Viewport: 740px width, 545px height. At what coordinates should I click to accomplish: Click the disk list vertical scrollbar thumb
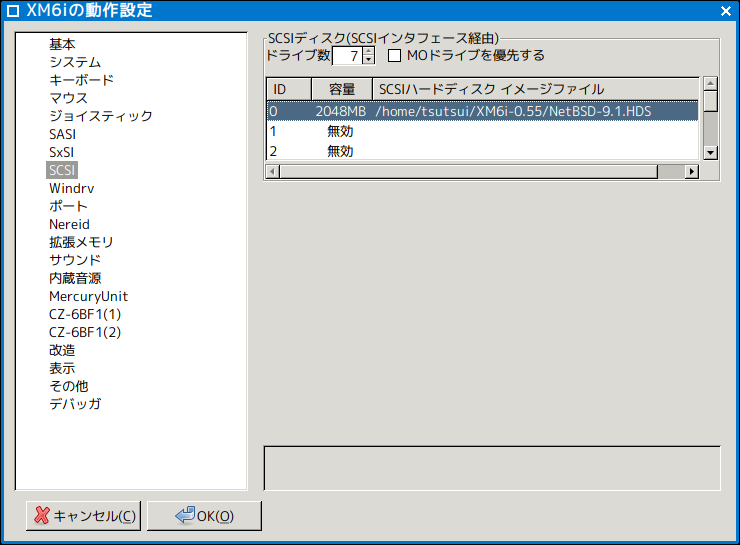tap(710, 101)
